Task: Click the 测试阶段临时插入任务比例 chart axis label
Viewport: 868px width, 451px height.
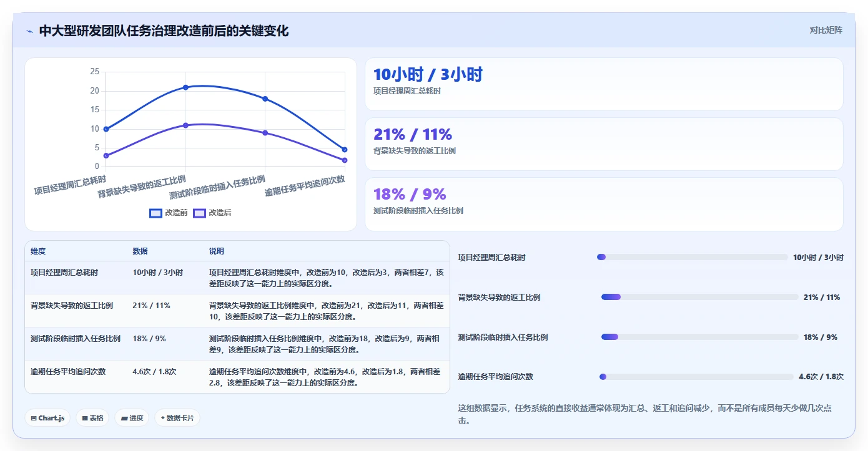Action: coord(218,188)
